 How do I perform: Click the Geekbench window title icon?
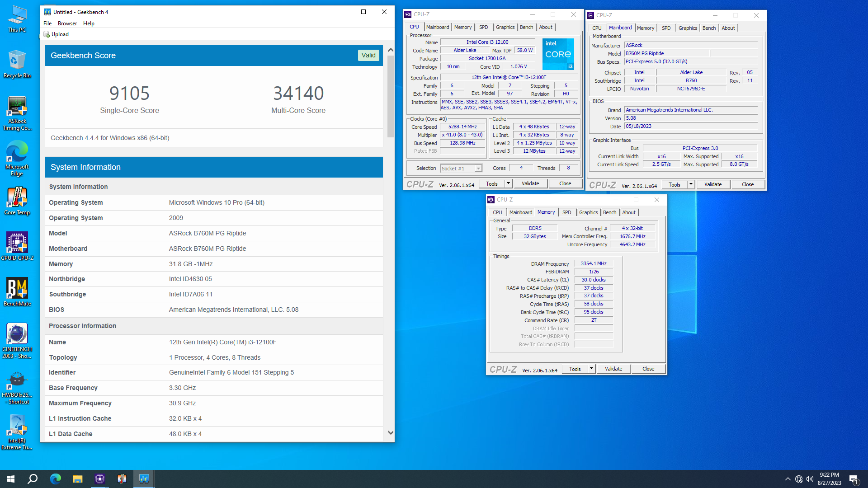click(x=47, y=12)
